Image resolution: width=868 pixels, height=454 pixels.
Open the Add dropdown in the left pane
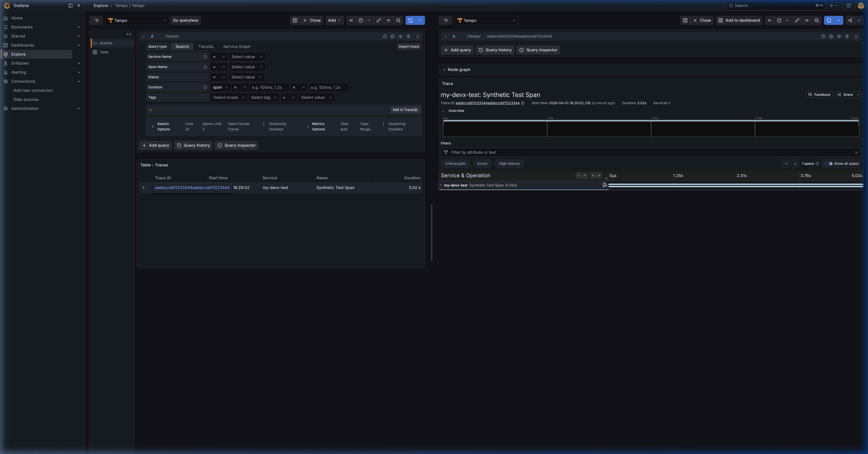(334, 20)
